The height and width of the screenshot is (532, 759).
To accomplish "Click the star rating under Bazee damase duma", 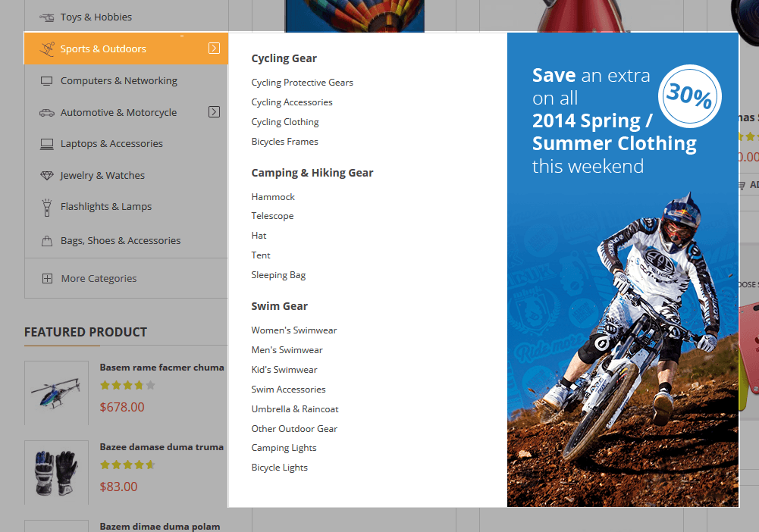I will (127, 465).
